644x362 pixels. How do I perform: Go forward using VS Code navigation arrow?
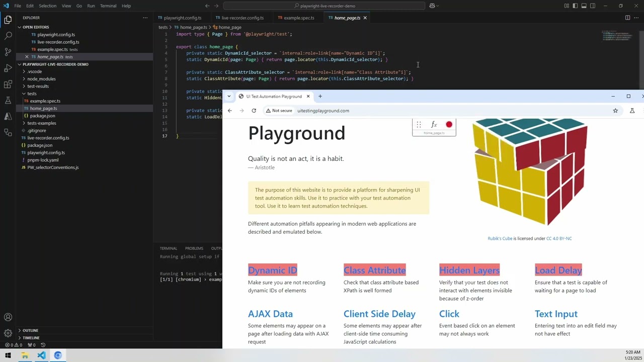216,6
